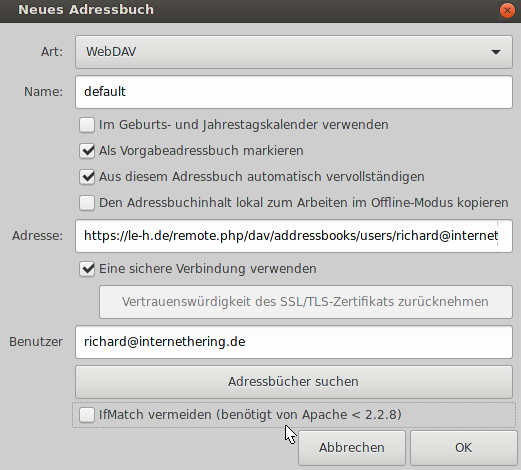Click the Name: label

point(43,92)
